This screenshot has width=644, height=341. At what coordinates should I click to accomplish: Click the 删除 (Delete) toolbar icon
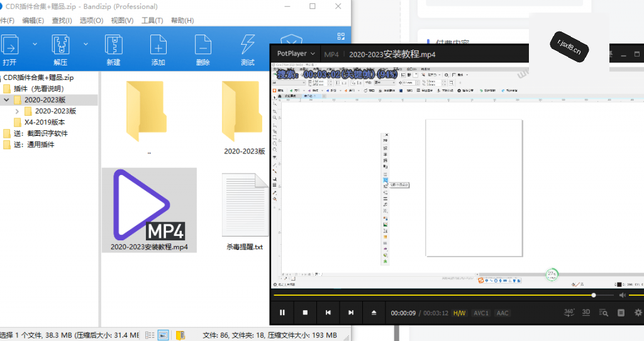pyautogui.click(x=203, y=44)
